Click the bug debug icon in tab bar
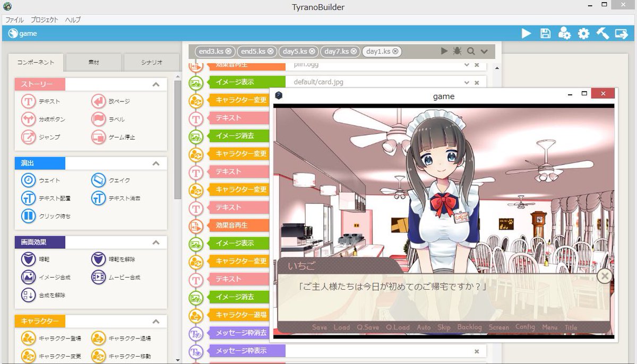The image size is (637, 364). [457, 51]
